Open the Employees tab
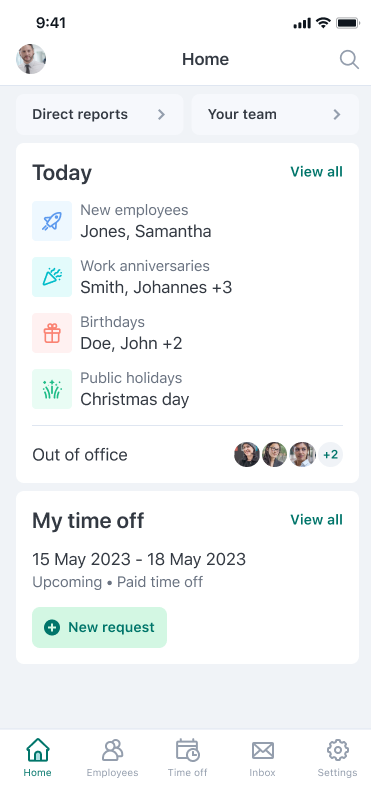Screen dimensions: 371x788 [x=112, y=758]
